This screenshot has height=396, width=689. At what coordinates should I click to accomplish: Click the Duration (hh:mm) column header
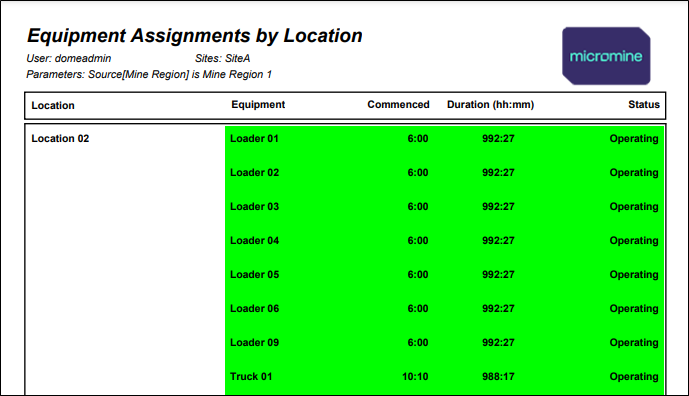(490, 105)
